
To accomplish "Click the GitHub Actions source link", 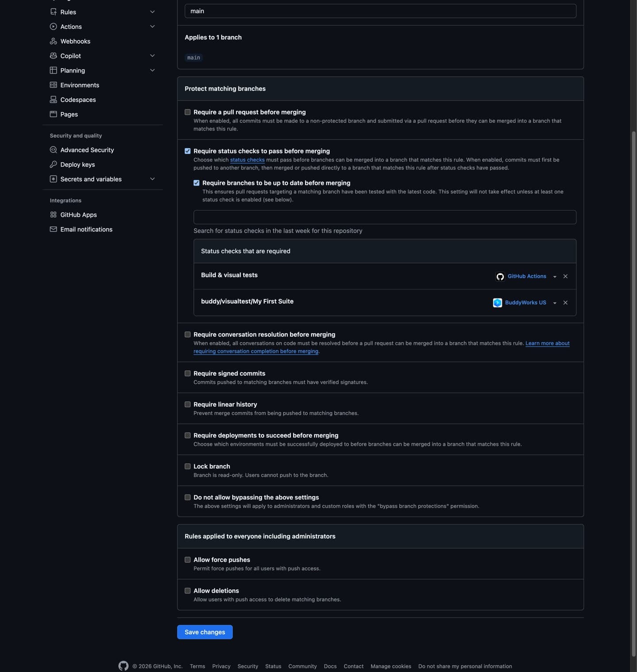I will click(527, 276).
